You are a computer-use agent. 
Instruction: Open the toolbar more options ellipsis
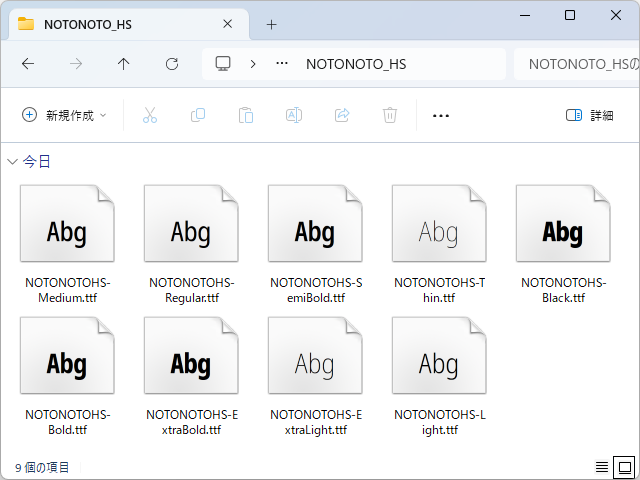[441, 116]
